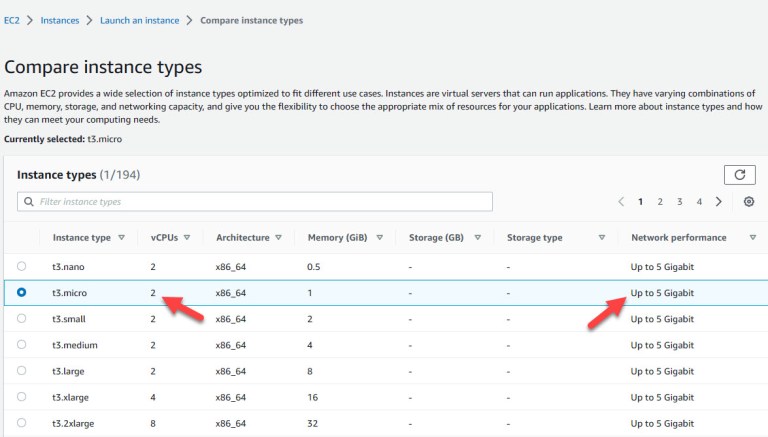Go to page 2
The height and width of the screenshot is (437, 768).
660,201
